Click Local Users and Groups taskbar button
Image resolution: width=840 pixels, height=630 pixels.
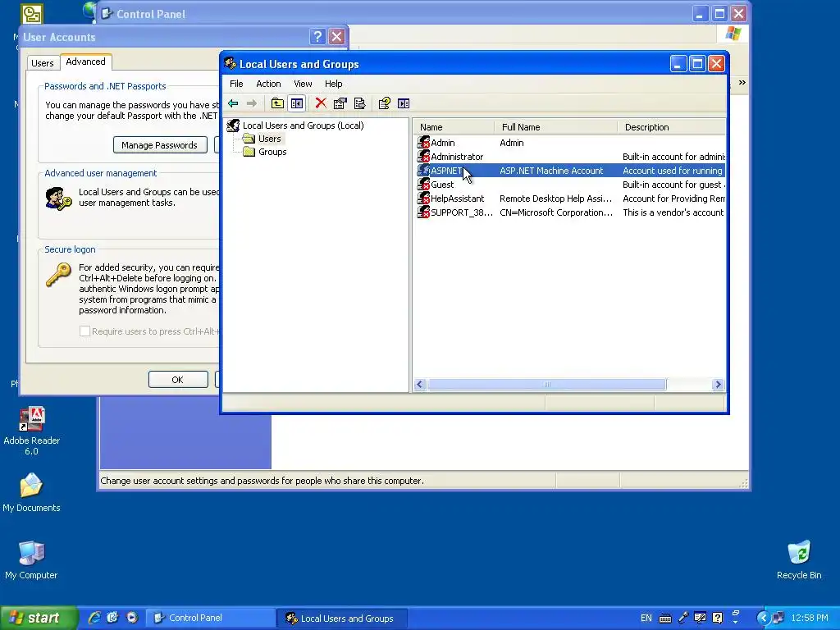coord(342,619)
